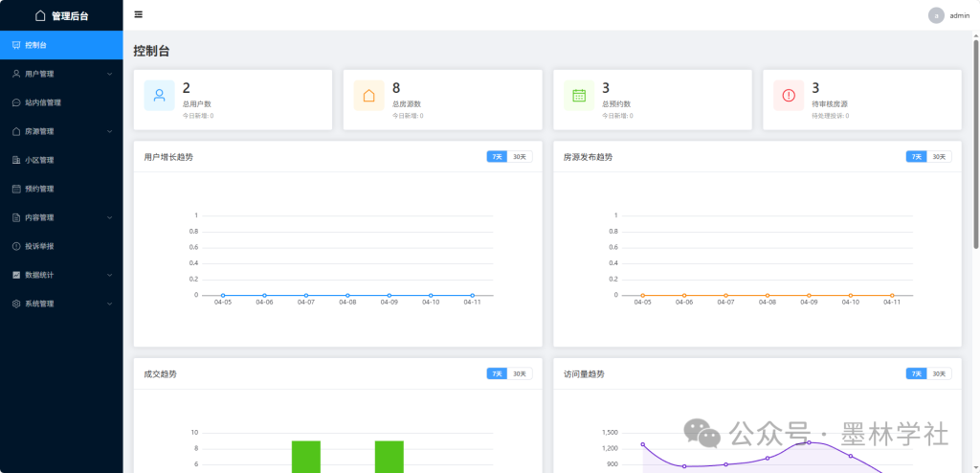
Task: Click the total users person icon
Action: point(159,95)
